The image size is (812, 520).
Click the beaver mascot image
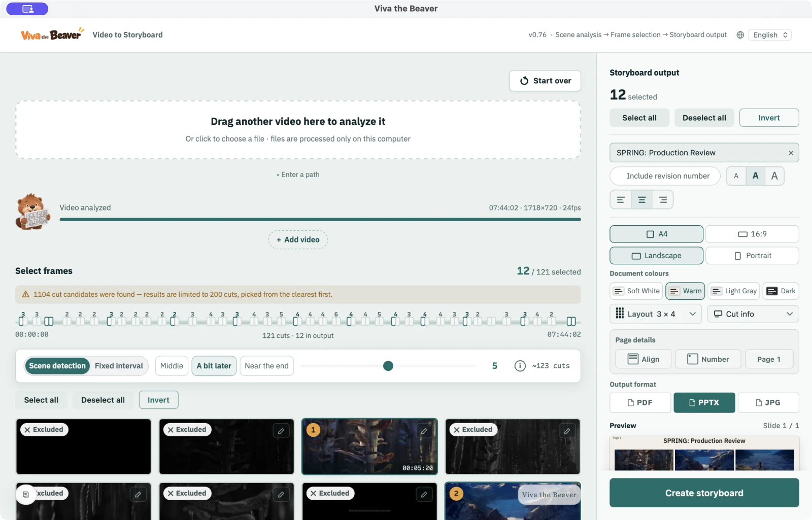pyautogui.click(x=33, y=212)
